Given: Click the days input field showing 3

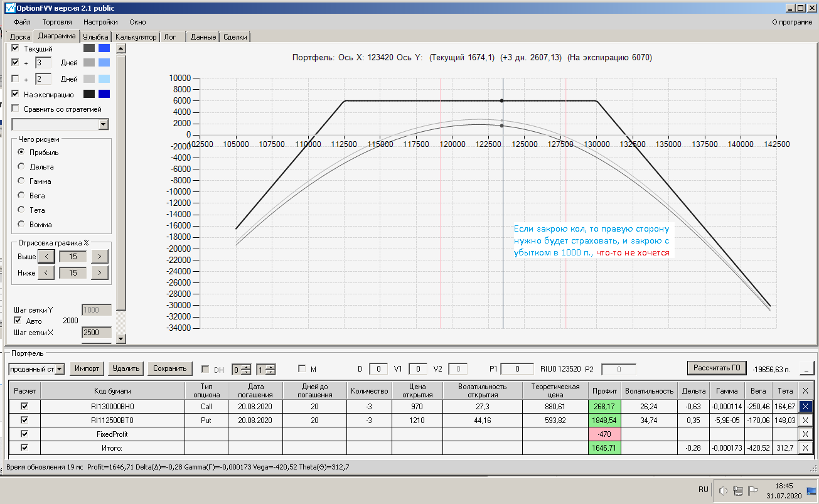Looking at the screenshot, I should (x=43, y=63).
